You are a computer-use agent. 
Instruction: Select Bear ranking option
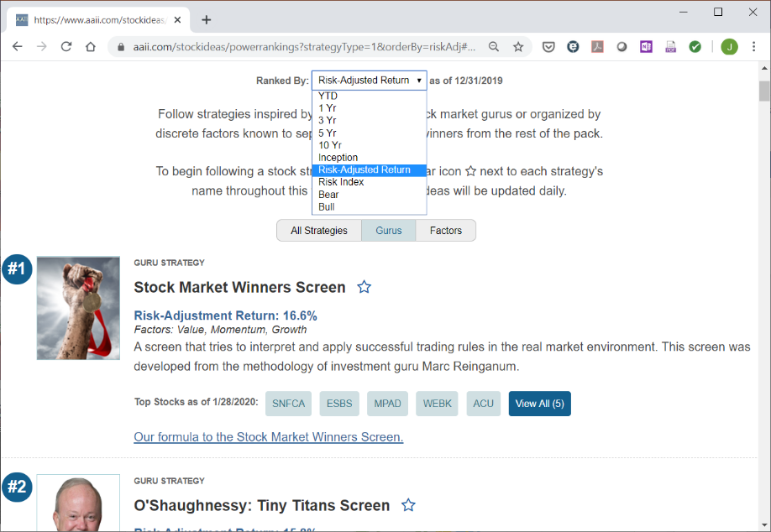pos(370,195)
